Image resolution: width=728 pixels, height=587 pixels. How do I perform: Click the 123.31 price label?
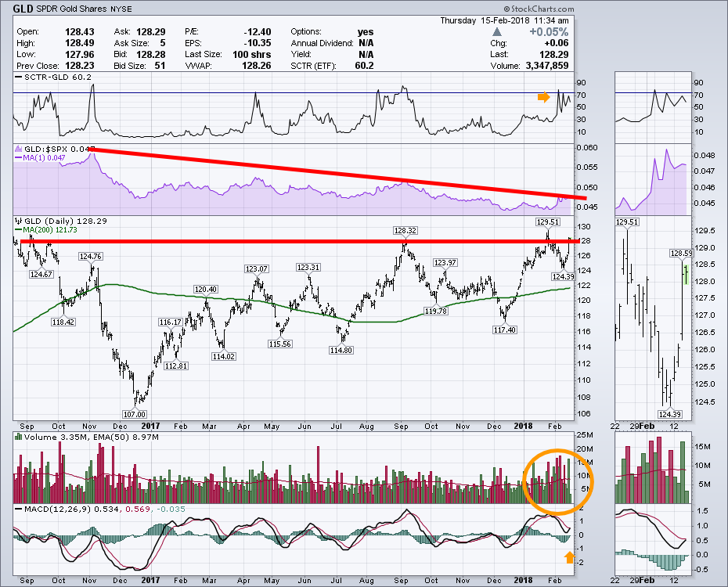pyautogui.click(x=308, y=268)
